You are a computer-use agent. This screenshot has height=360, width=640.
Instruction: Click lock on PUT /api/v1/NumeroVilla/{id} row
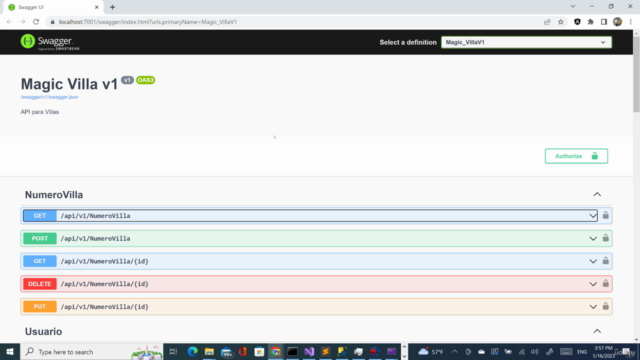(x=606, y=306)
